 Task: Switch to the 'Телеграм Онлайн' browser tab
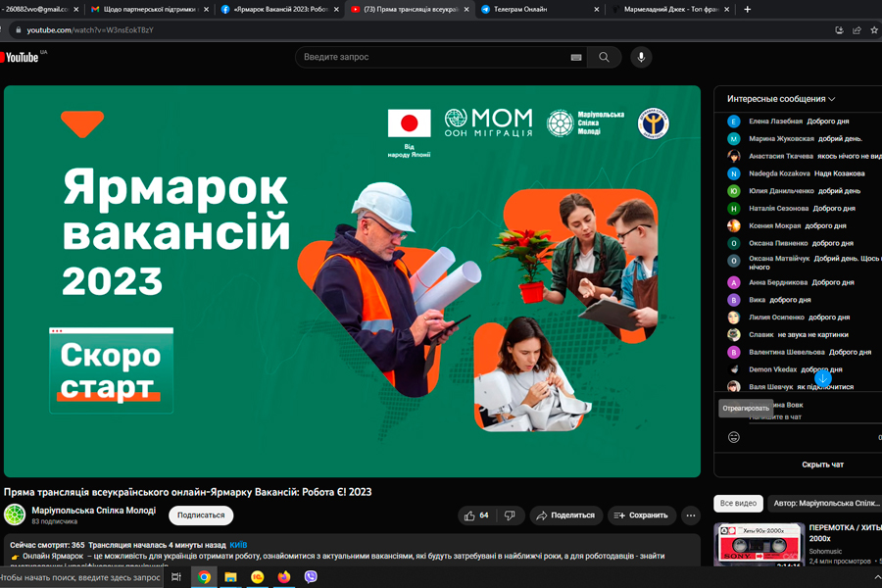click(534, 9)
